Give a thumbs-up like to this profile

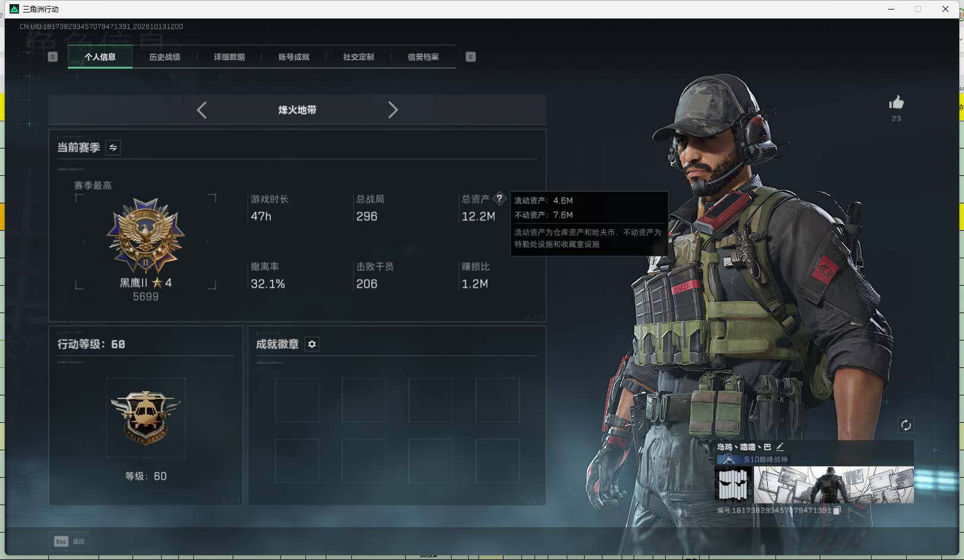pos(896,103)
